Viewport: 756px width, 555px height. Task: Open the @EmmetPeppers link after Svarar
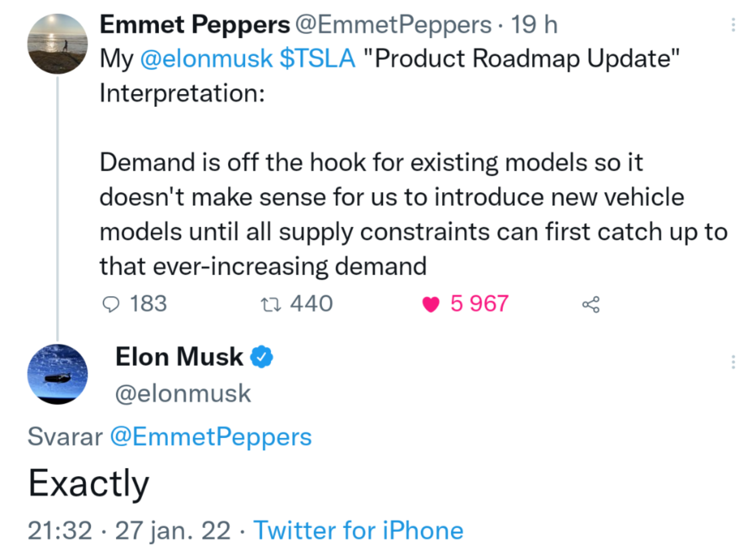211,437
